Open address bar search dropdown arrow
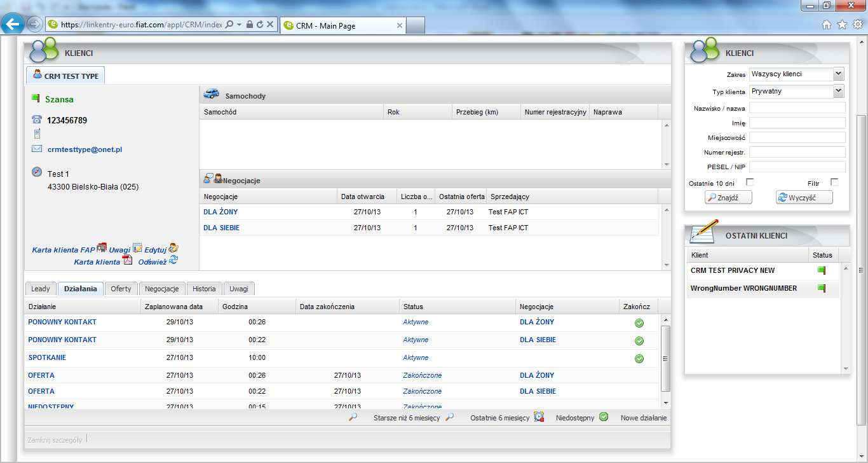868x463 pixels. (239, 24)
